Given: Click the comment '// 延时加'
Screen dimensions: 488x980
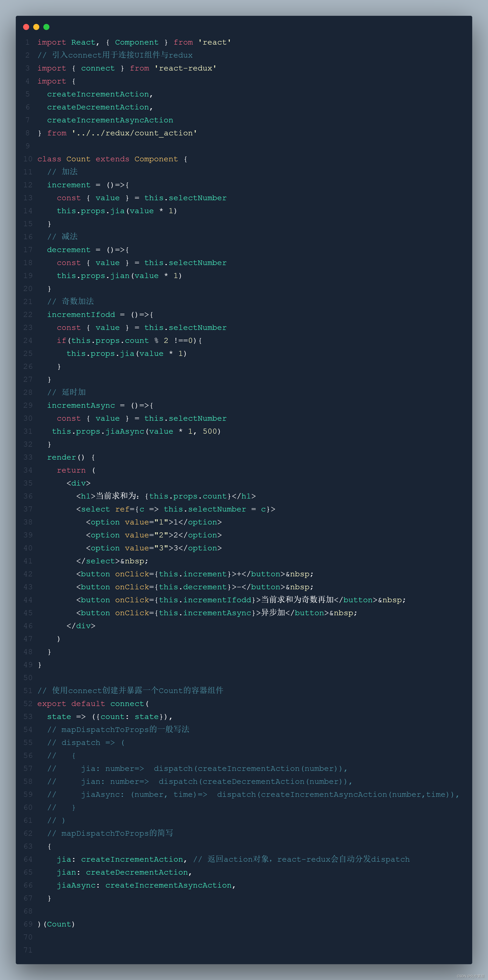Looking at the screenshot, I should click(x=66, y=392).
